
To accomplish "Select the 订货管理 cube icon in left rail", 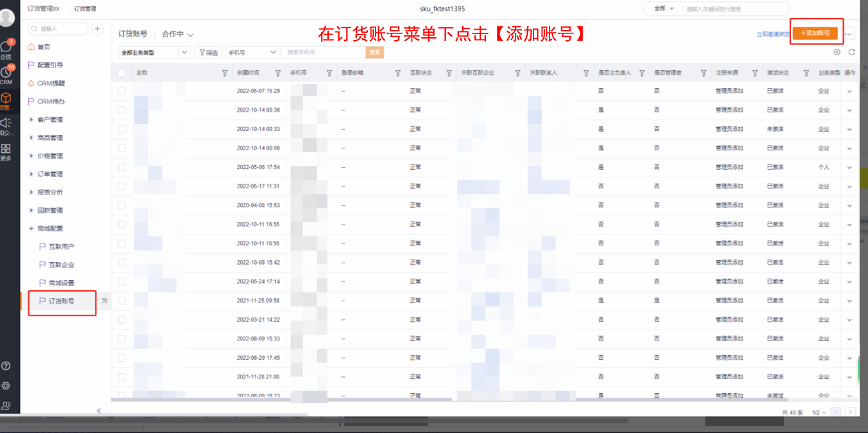I will click(x=6, y=98).
